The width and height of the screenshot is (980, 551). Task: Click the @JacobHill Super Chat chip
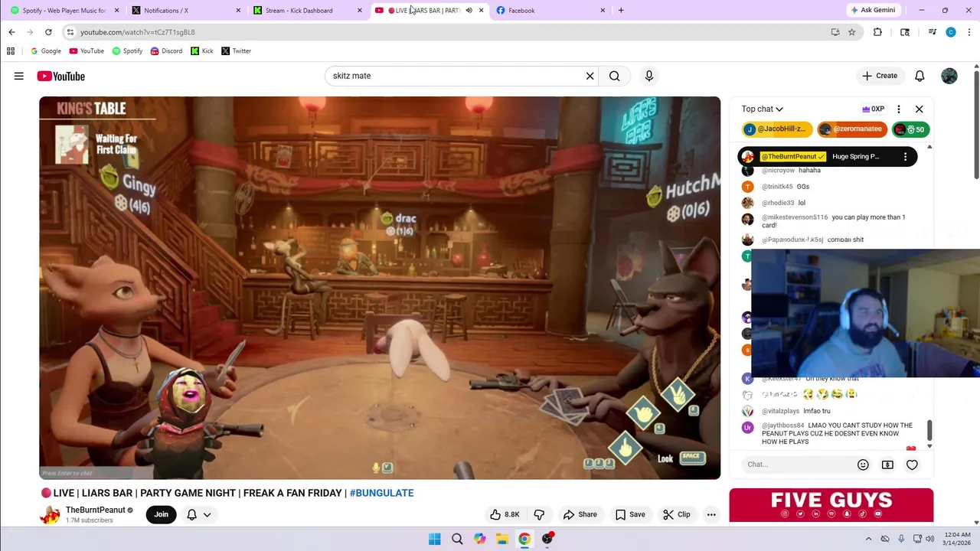(776, 129)
